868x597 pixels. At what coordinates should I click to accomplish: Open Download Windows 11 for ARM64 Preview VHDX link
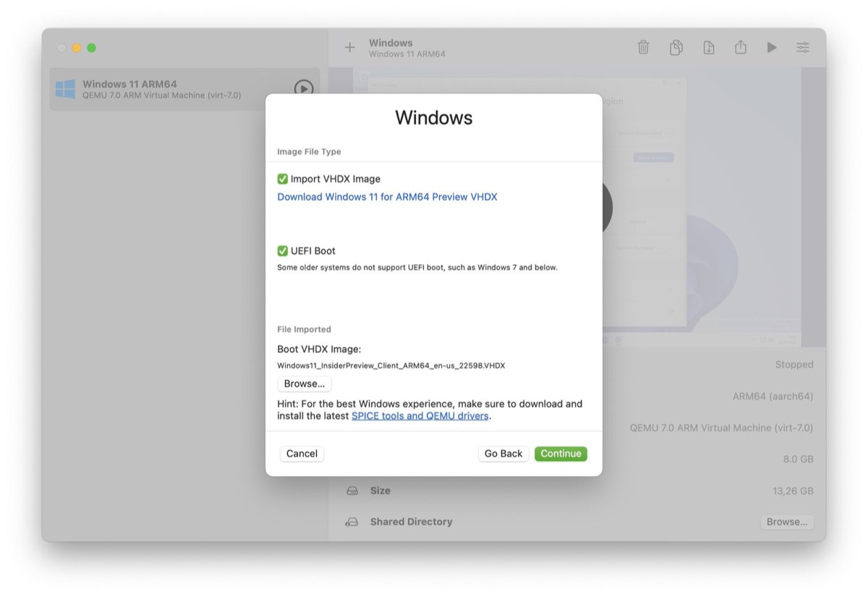click(x=387, y=197)
